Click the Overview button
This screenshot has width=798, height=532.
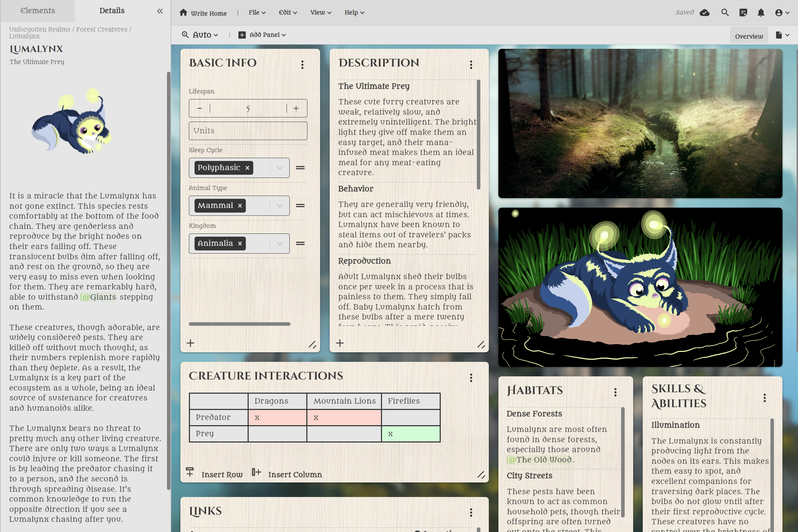click(748, 36)
